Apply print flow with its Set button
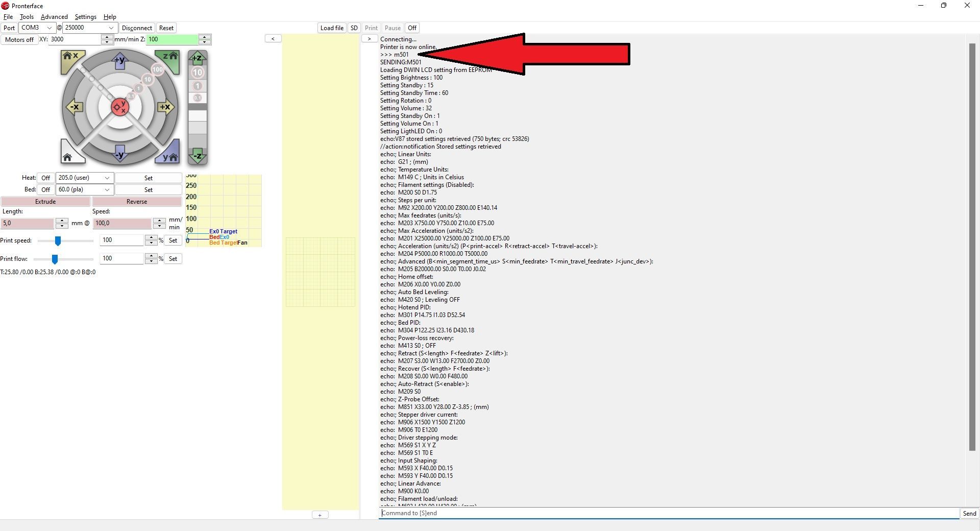Viewport: 980px width, 531px height. click(173, 259)
